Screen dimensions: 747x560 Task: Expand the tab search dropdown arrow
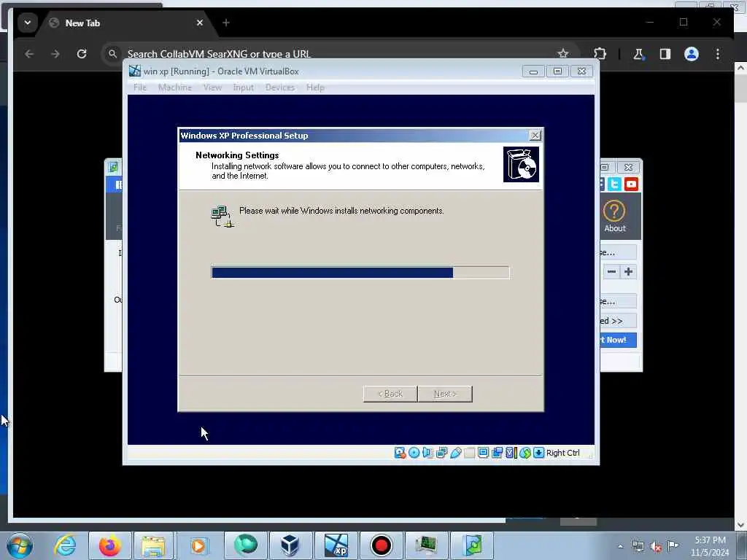click(x=28, y=23)
